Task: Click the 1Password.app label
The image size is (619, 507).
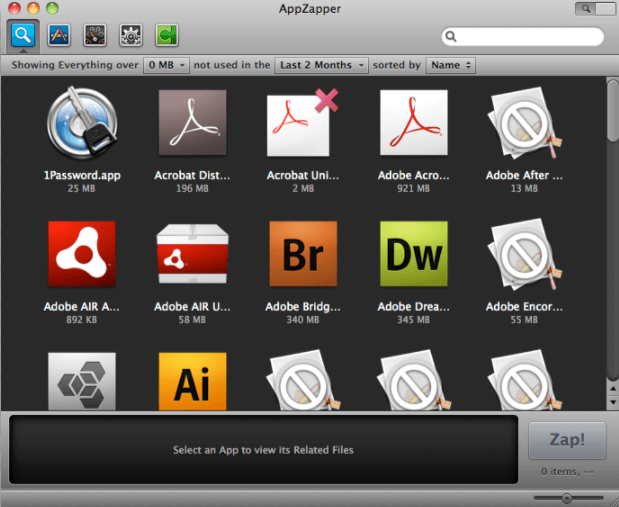Action: tap(82, 175)
